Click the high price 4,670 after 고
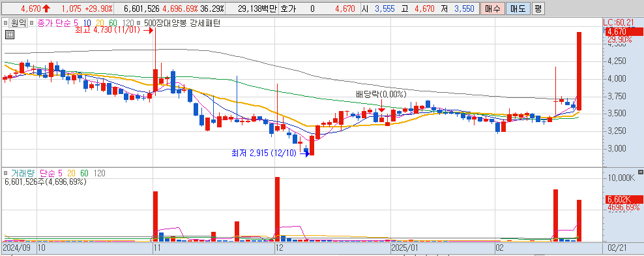Screen dimensions: 644x256 (425, 8)
